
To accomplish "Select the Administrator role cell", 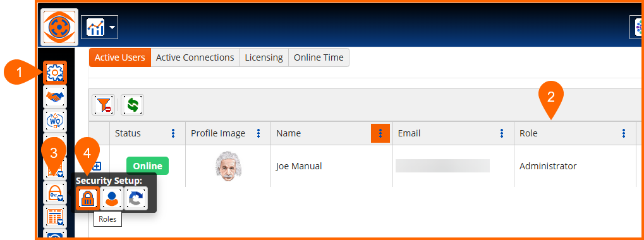I will 575,166.
